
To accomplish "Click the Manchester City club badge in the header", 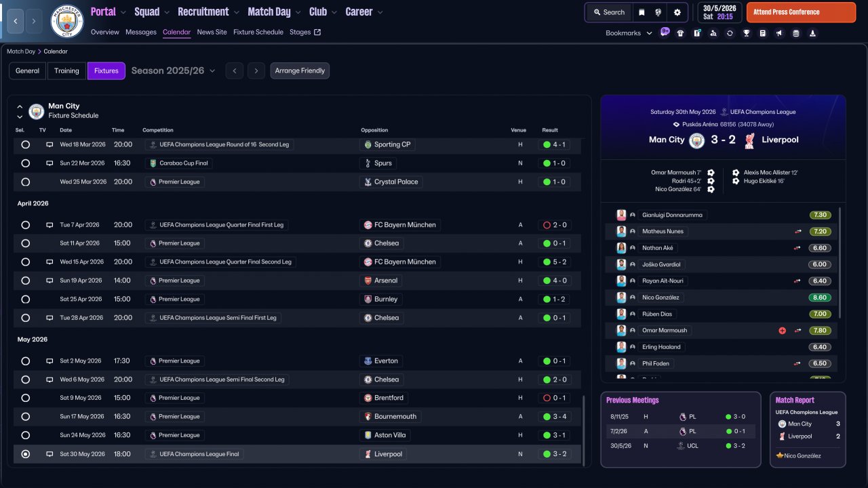I will click(67, 21).
